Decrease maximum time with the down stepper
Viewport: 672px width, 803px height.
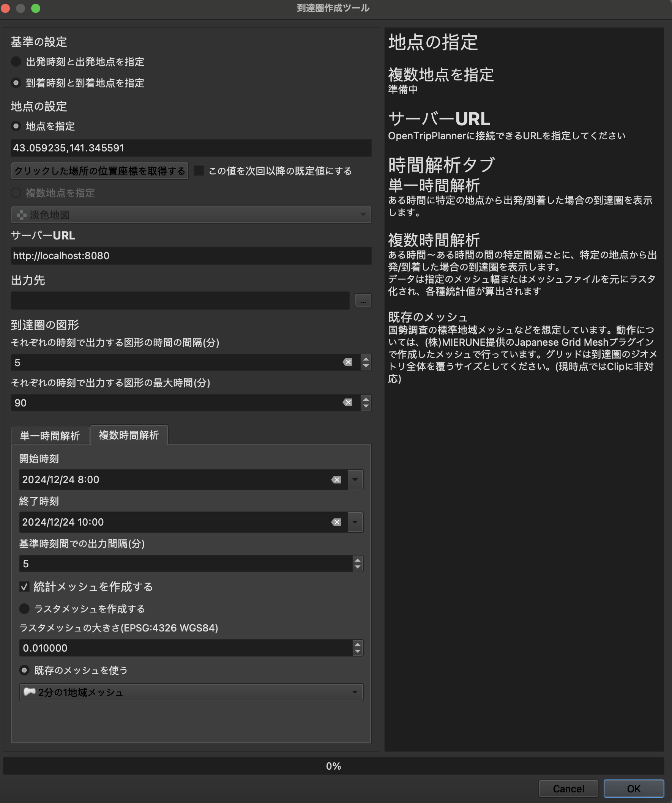(365, 406)
